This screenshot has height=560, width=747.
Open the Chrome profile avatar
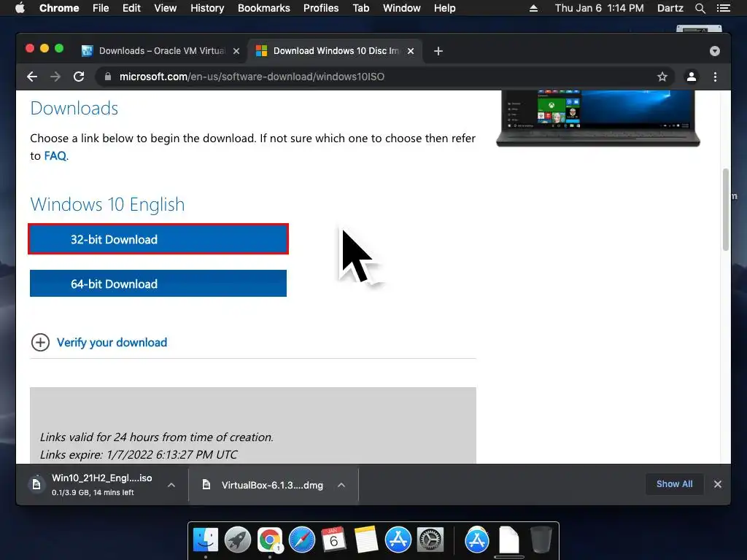[x=692, y=77]
